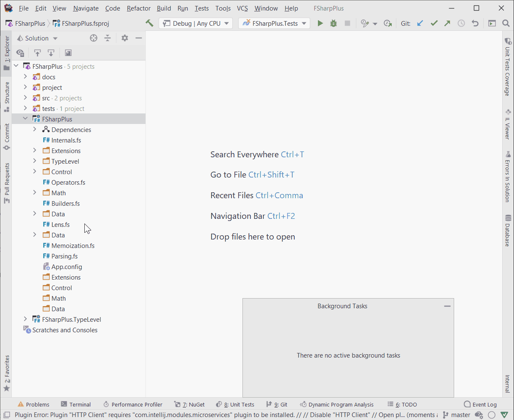Expand the FSharpPlus.TypeLevel project

point(25,319)
